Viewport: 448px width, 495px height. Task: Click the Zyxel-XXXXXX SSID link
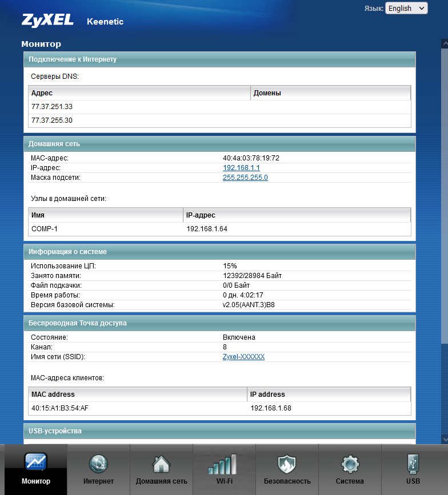point(243,357)
